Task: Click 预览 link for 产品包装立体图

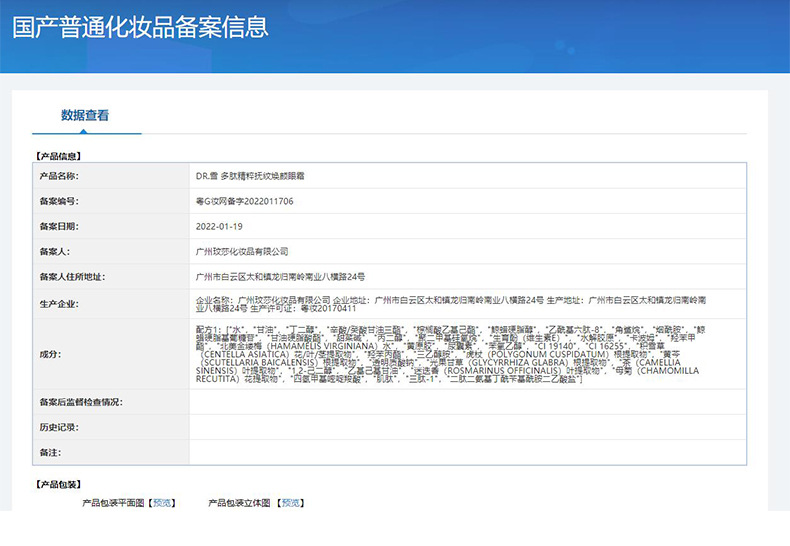Action: pyautogui.click(x=290, y=502)
